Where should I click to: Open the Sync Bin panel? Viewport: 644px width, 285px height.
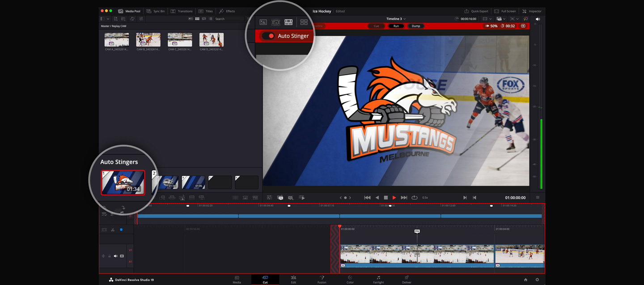pyautogui.click(x=156, y=11)
